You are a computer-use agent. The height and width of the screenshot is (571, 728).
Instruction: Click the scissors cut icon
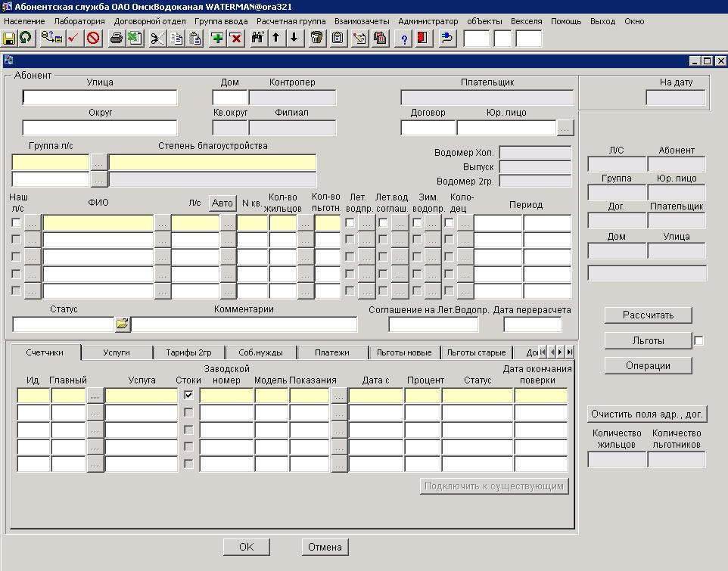click(x=157, y=38)
